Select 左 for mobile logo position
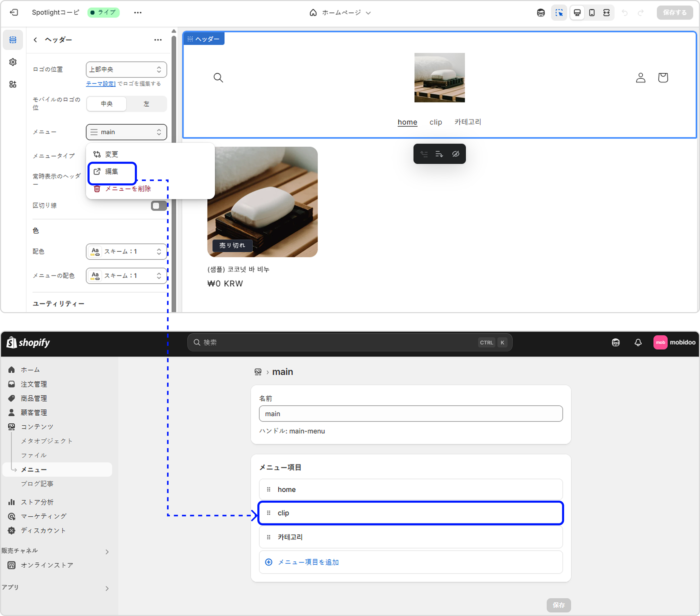Viewport: 700px width, 616px height. [x=146, y=104]
